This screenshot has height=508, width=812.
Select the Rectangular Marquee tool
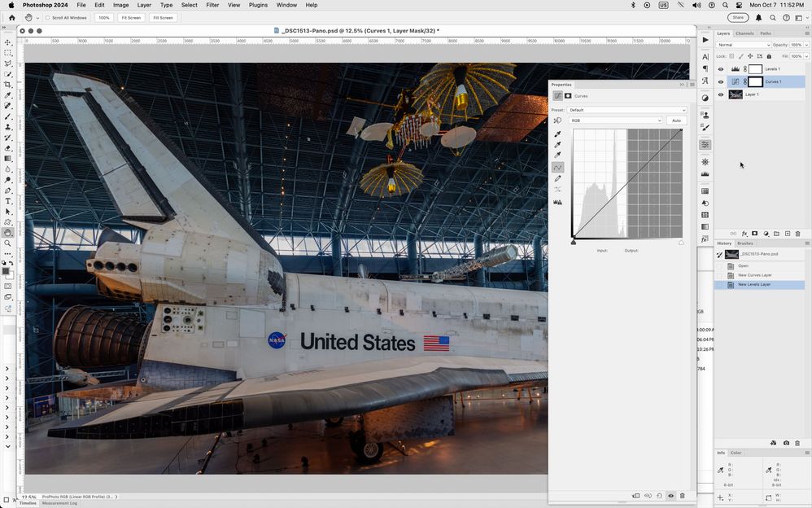click(8, 53)
